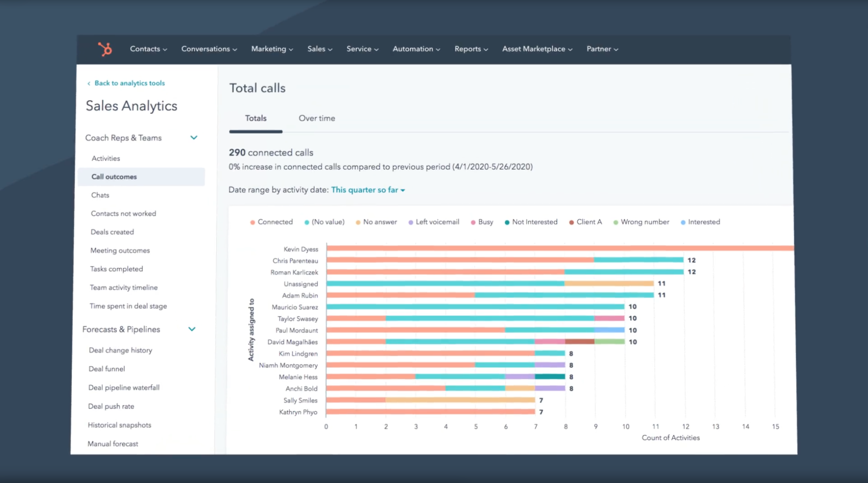
Task: Open the Asset Marketplace menu
Action: point(536,49)
